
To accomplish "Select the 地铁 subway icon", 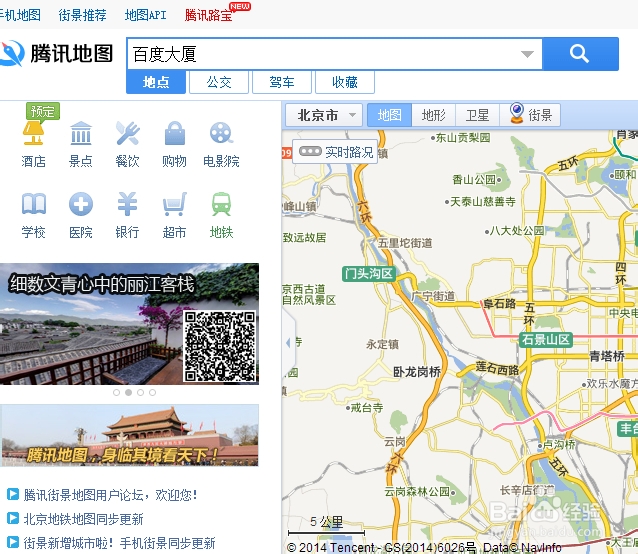I will [221, 204].
